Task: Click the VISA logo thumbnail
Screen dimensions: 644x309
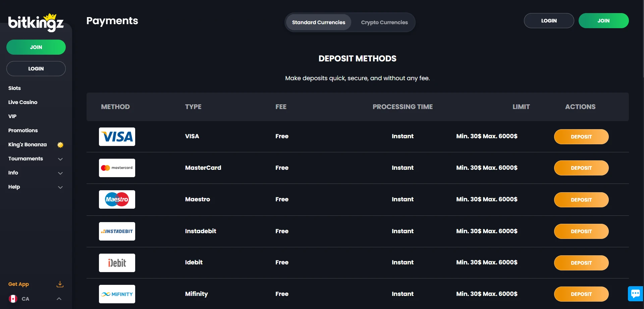Action: click(117, 137)
